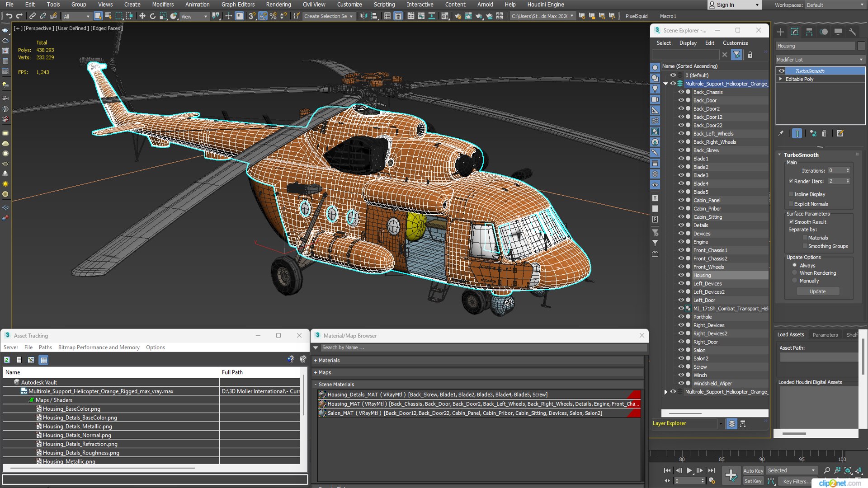868x488 pixels.
Task: Click Make Unique modifier icon
Action: [813, 133]
